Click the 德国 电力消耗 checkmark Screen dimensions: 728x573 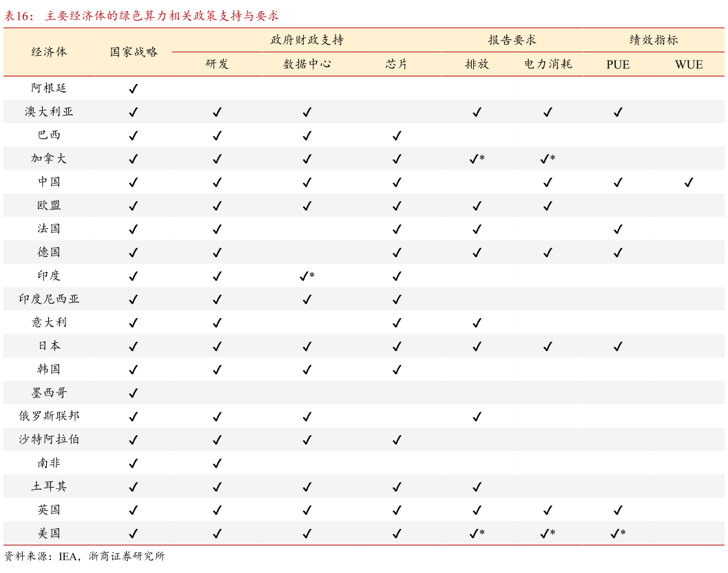tap(548, 253)
